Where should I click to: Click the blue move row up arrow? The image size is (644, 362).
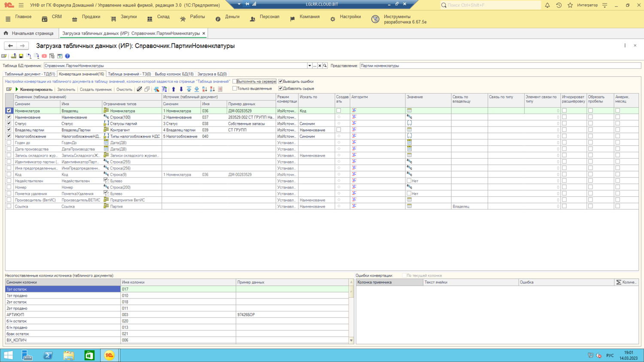173,89
